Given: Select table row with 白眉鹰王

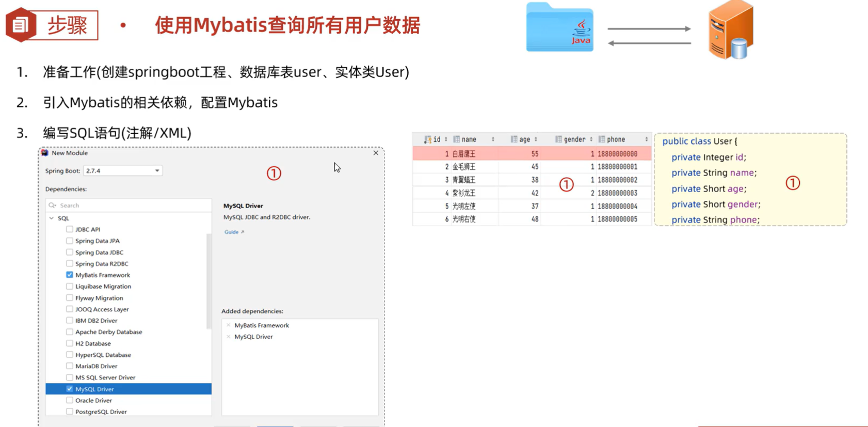Looking at the screenshot, I should click(x=532, y=153).
